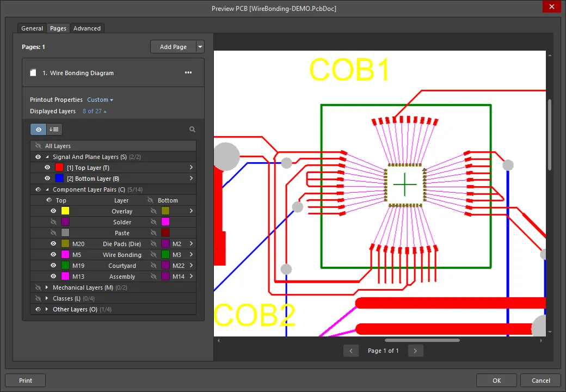The image size is (566, 392).
Task: Open the arrow options for Top Layer row
Action: 191,168
